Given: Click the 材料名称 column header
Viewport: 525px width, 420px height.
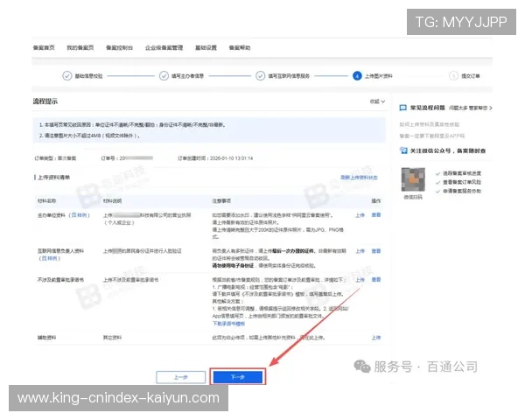Looking at the screenshot, I should 46,201.
